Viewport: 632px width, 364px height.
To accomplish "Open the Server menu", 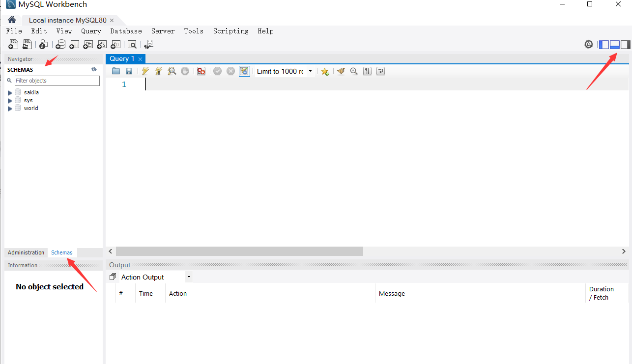I will (163, 31).
